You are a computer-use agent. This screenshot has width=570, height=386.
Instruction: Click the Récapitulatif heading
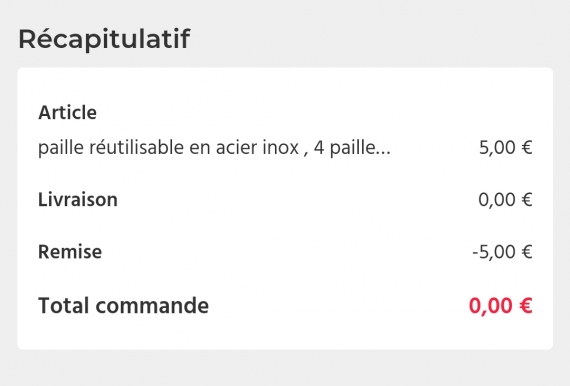(x=104, y=39)
